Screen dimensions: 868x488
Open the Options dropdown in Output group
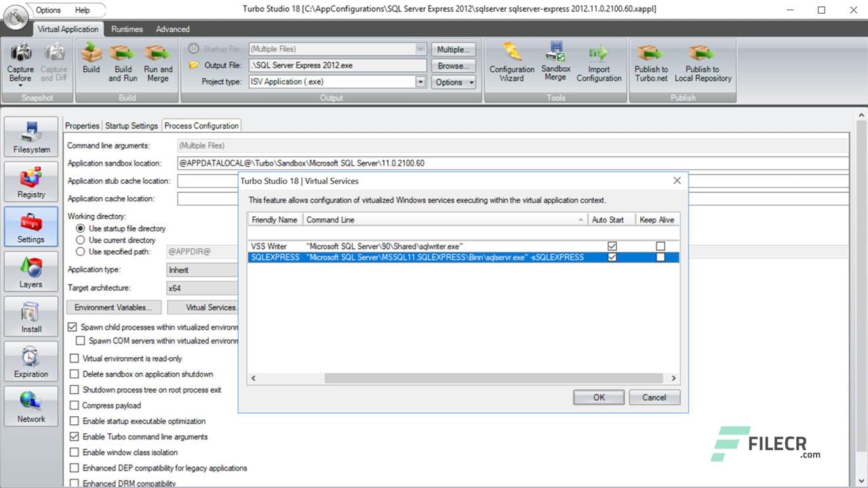point(453,81)
